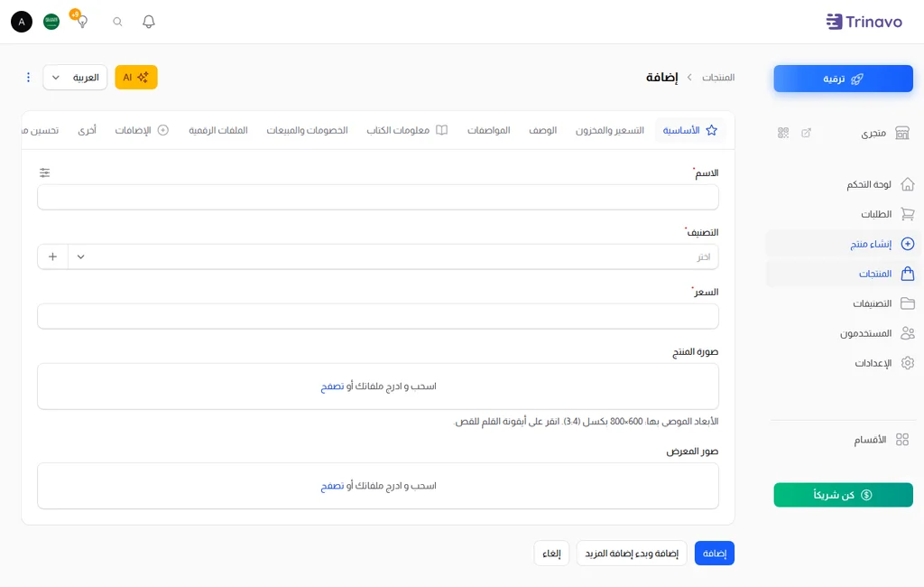Open the التصنيف category select box
924x587 pixels.
click(x=393, y=256)
